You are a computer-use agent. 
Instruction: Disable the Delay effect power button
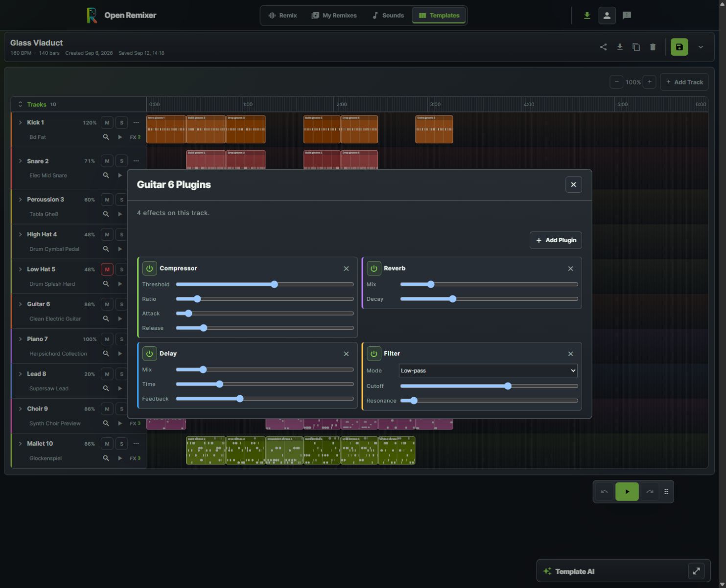click(x=149, y=354)
